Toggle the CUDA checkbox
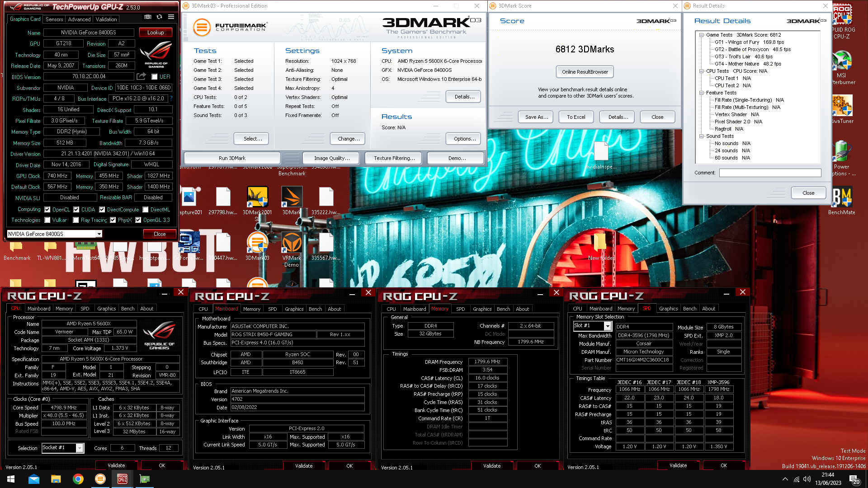868x488 pixels. (x=76, y=210)
